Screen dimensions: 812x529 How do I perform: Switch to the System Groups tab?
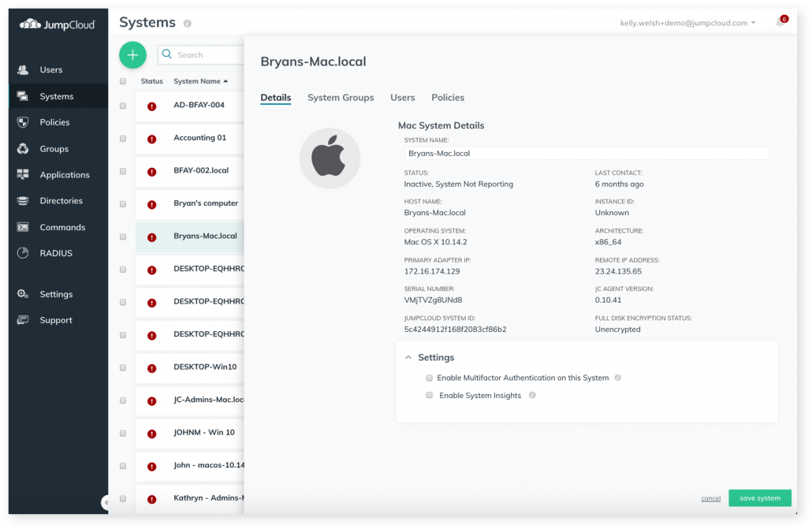click(341, 98)
